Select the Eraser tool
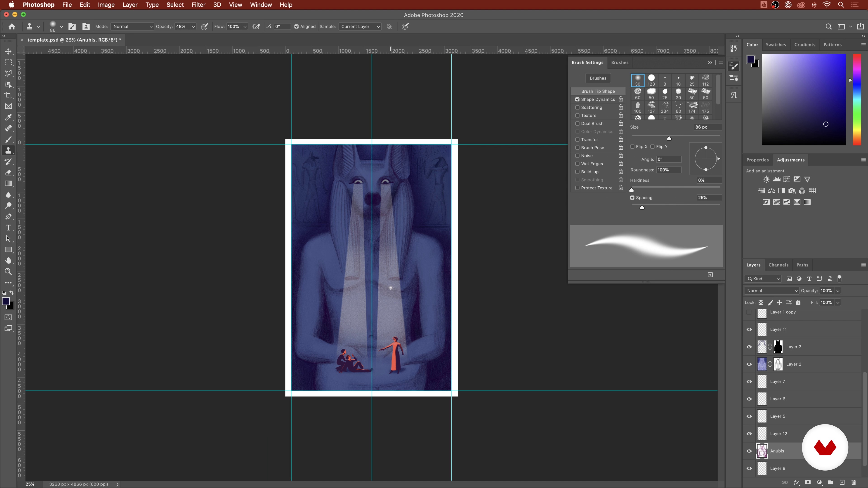868x488 pixels. pyautogui.click(x=8, y=172)
